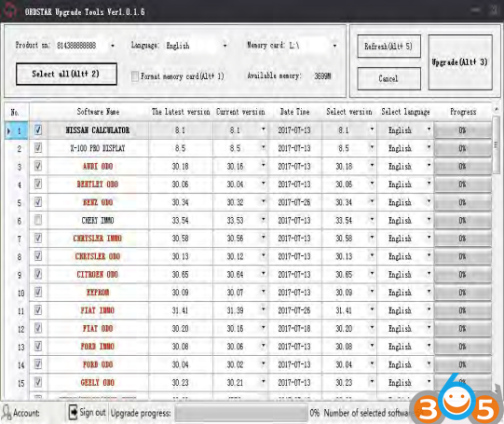Click date 2017-07-26 in FIAT IMMO row

point(294,310)
